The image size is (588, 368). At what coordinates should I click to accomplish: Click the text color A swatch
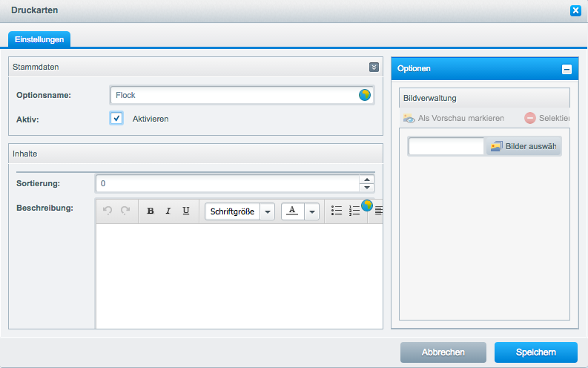coord(292,211)
